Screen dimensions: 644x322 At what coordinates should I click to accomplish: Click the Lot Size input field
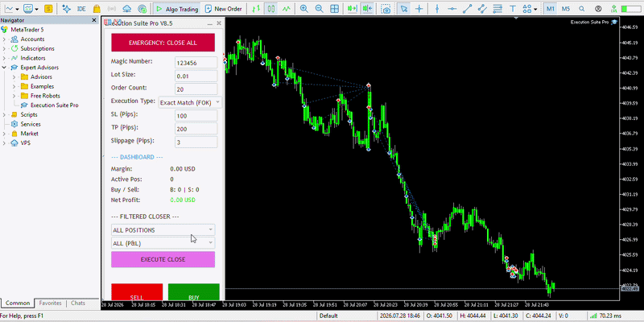coord(196,76)
